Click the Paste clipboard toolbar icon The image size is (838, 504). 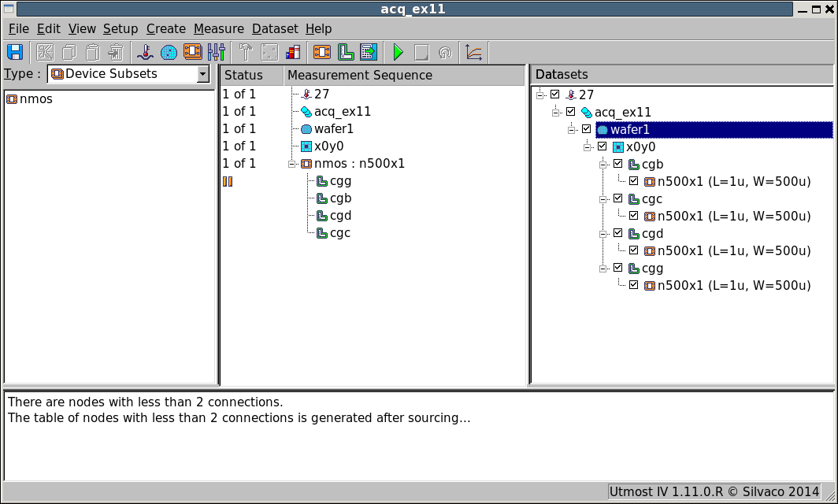[92, 53]
